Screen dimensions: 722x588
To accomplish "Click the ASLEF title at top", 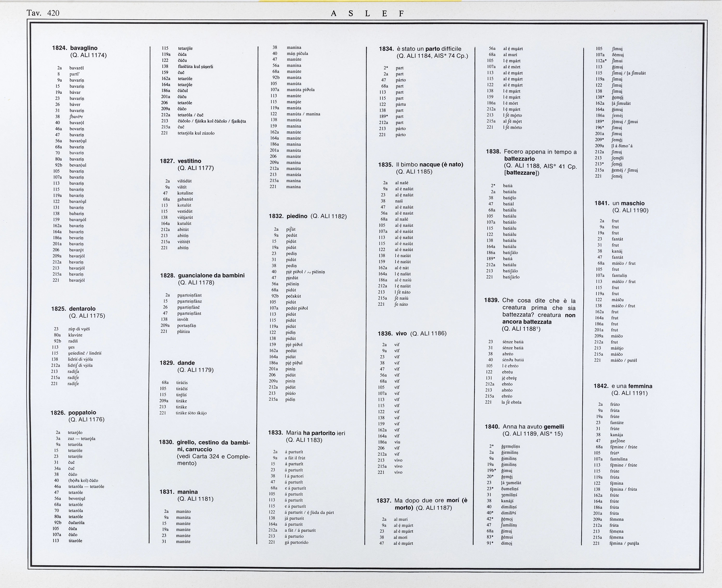I will 367,14.
